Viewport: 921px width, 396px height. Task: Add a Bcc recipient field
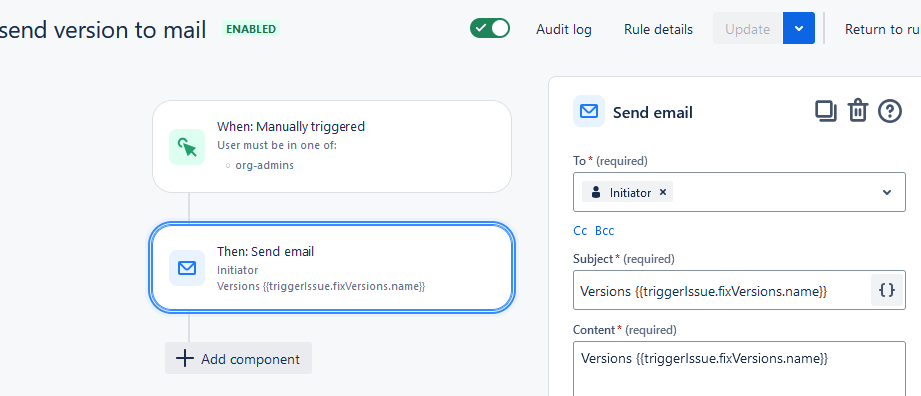click(x=604, y=231)
